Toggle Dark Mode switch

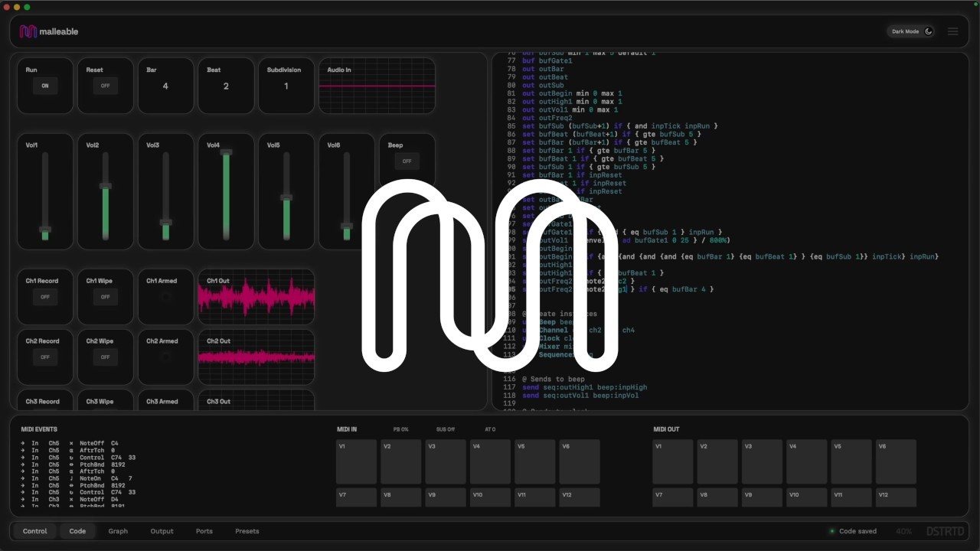pyautogui.click(x=912, y=31)
